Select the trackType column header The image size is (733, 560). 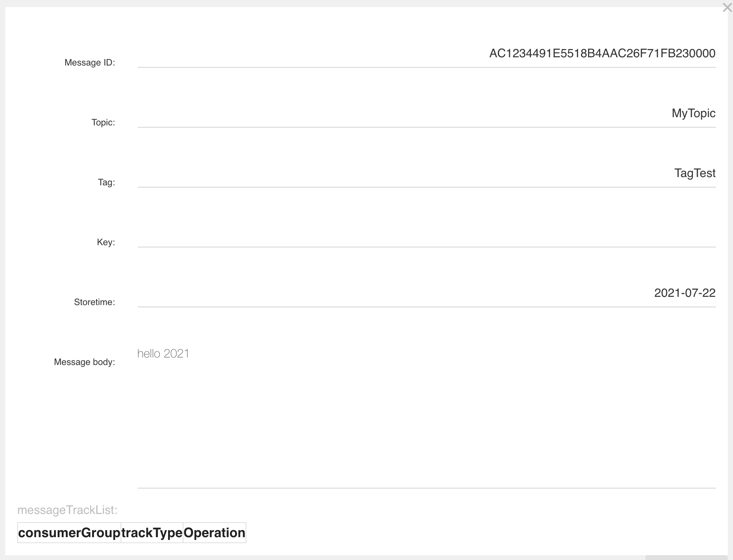152,533
